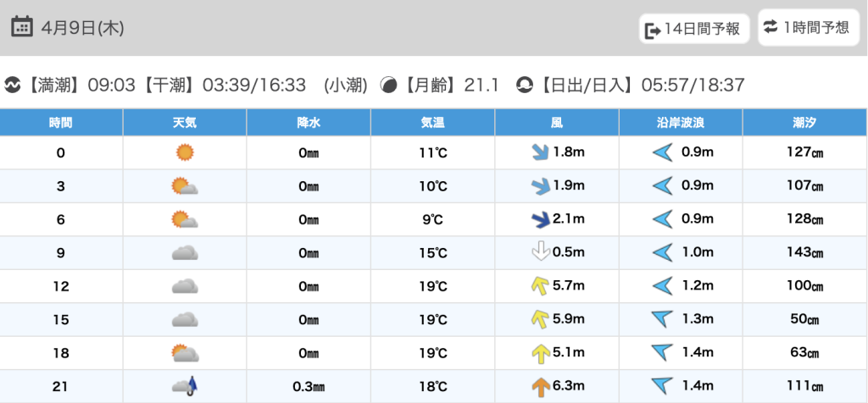Click the partly cloudy icon at hour 3
Viewport: 868px width, 403px height.
point(184,186)
